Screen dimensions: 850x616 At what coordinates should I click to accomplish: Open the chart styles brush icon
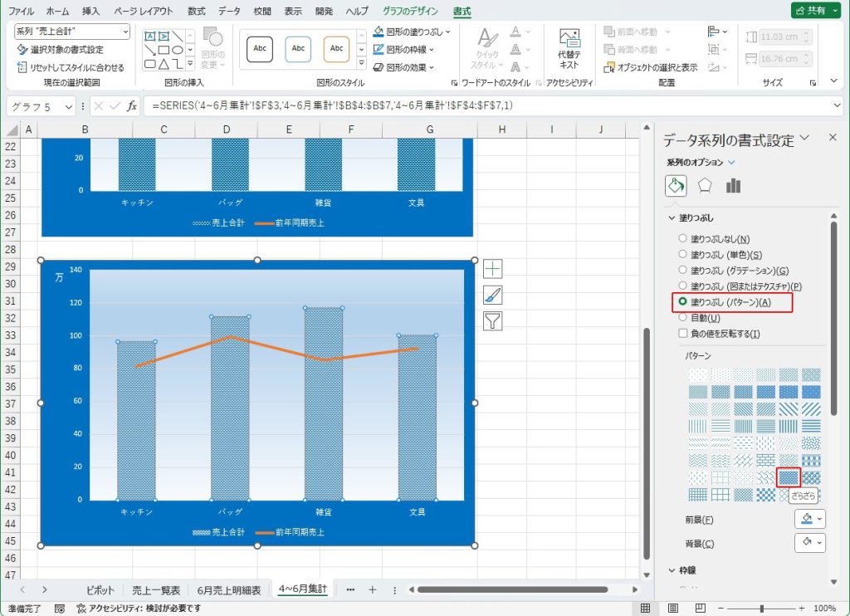click(493, 295)
